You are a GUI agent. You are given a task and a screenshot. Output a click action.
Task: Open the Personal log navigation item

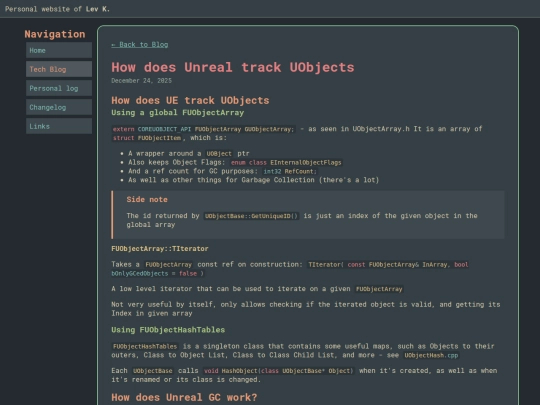tap(59, 88)
